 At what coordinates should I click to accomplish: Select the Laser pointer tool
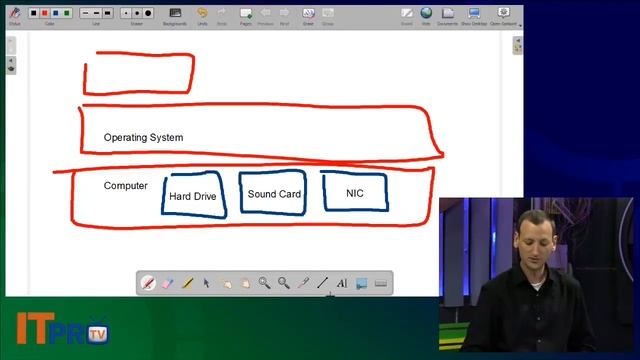coord(303,282)
